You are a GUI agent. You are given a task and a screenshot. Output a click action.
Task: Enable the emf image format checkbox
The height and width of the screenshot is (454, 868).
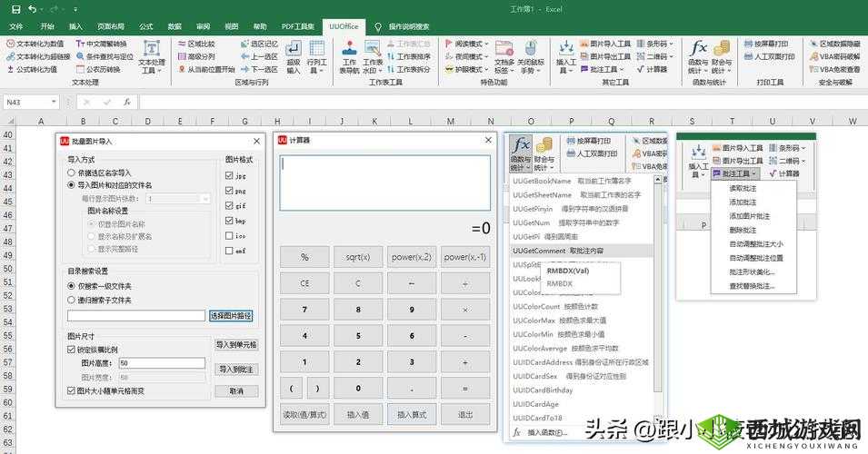click(x=229, y=251)
